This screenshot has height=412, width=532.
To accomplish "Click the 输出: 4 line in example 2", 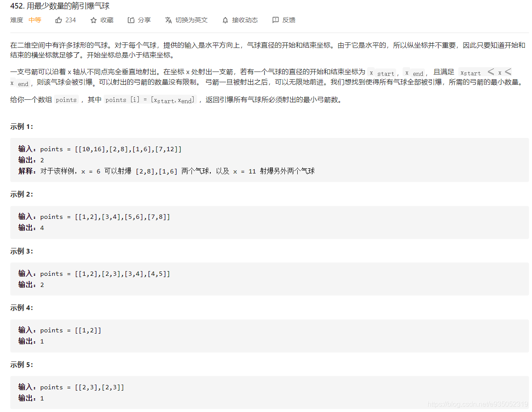I will click(x=31, y=228).
